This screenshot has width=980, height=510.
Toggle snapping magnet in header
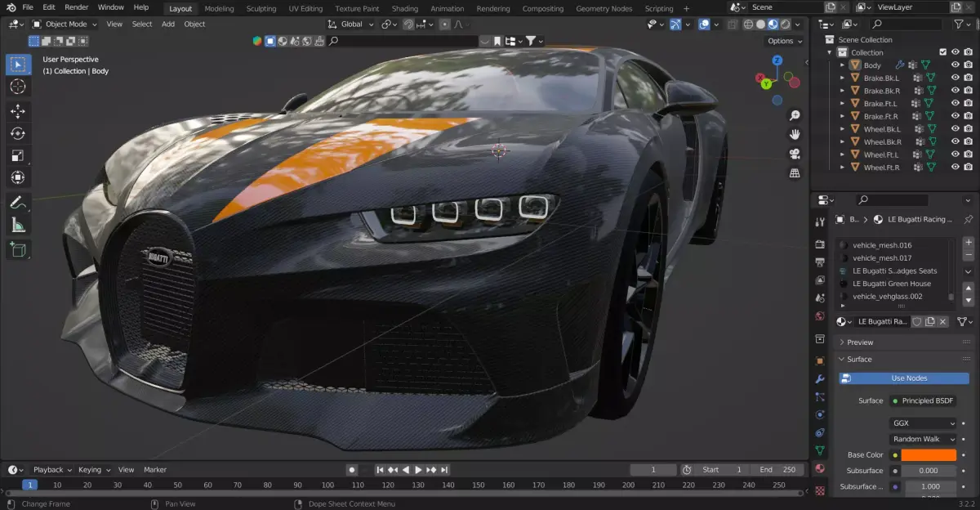[x=409, y=25]
